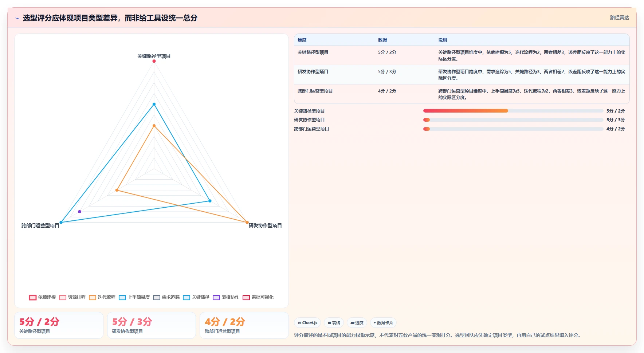Toggle the 需求追踪 legend item
This screenshot has width=644, height=353.
point(166,297)
